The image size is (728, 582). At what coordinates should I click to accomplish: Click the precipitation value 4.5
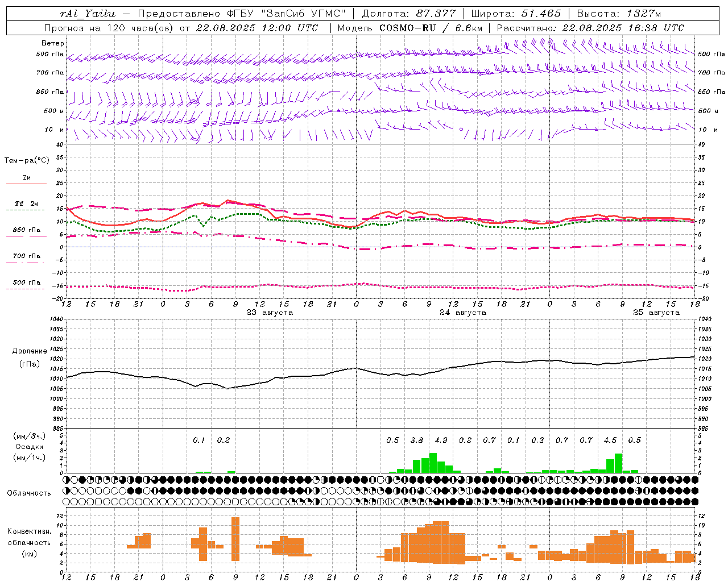(x=610, y=440)
